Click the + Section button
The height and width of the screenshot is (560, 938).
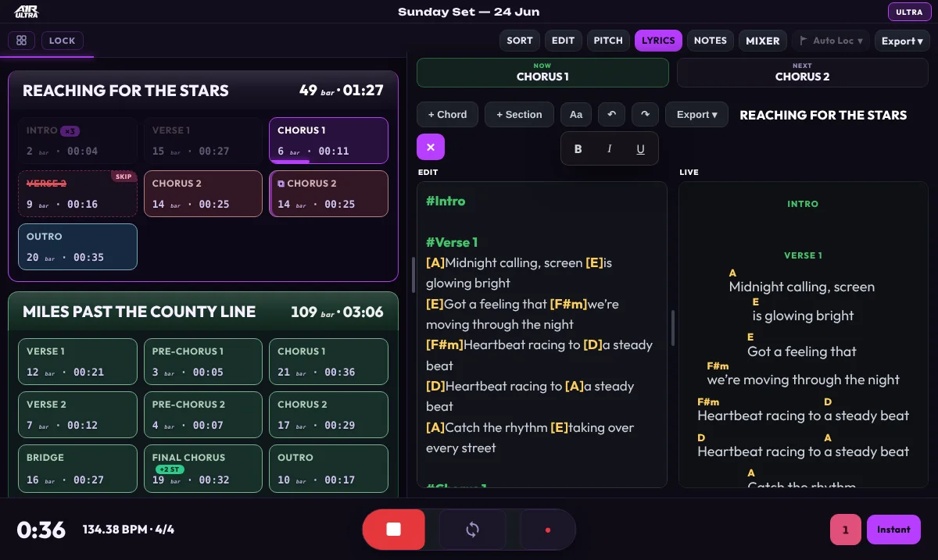(x=519, y=114)
